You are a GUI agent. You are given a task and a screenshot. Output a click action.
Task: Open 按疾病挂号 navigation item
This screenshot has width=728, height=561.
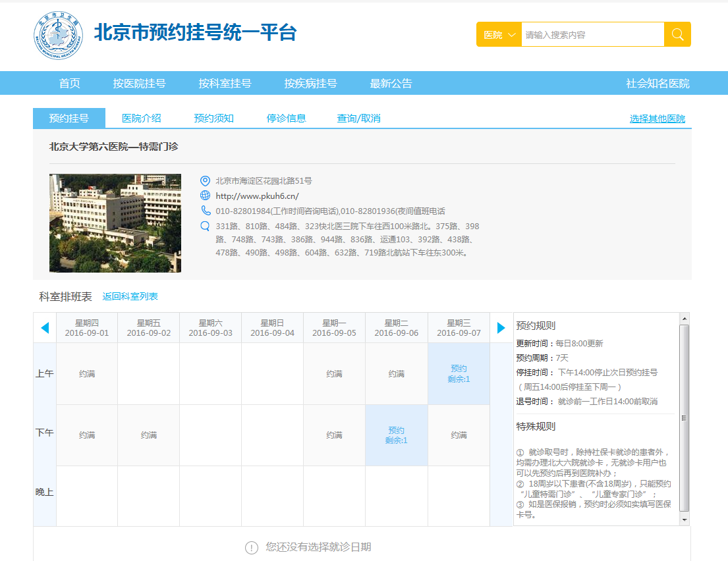pos(310,84)
